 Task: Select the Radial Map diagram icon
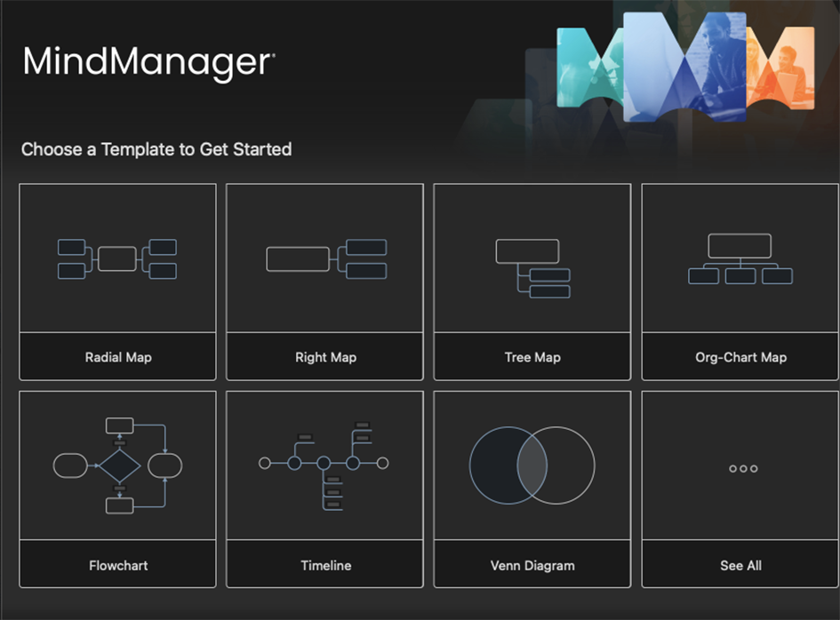click(x=117, y=259)
